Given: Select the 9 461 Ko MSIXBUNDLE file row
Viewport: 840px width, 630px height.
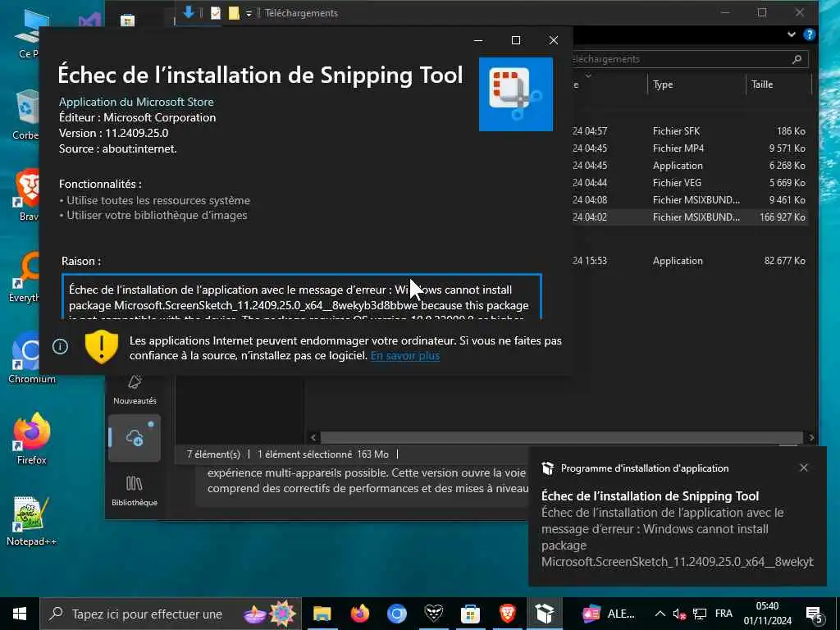Looking at the screenshot, I should click(x=690, y=200).
